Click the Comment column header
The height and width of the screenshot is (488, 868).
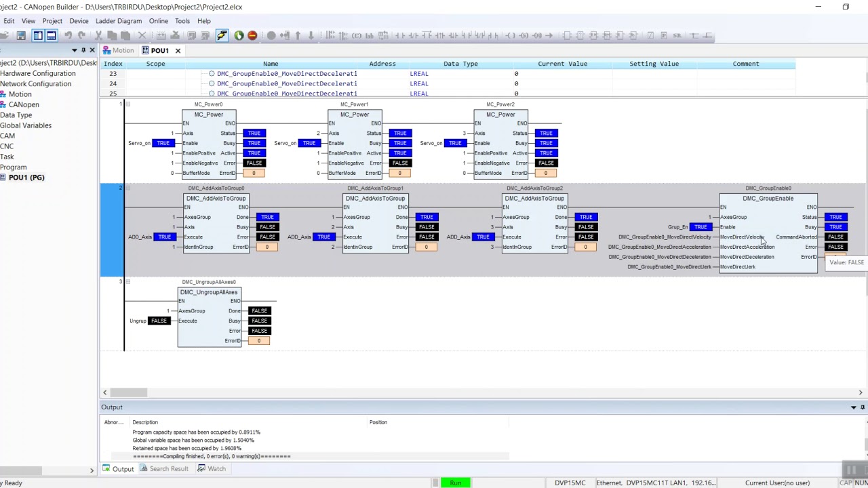[746, 64]
